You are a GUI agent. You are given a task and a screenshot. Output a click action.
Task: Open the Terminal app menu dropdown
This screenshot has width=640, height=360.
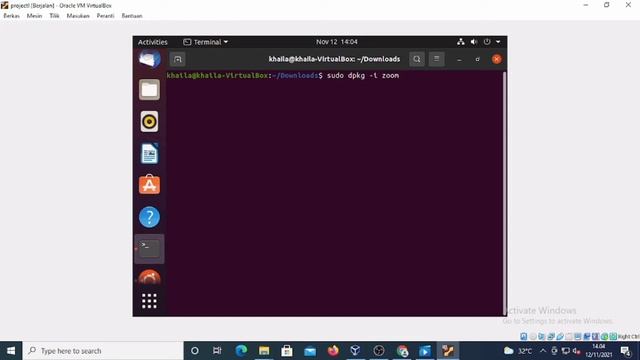[x=206, y=42]
